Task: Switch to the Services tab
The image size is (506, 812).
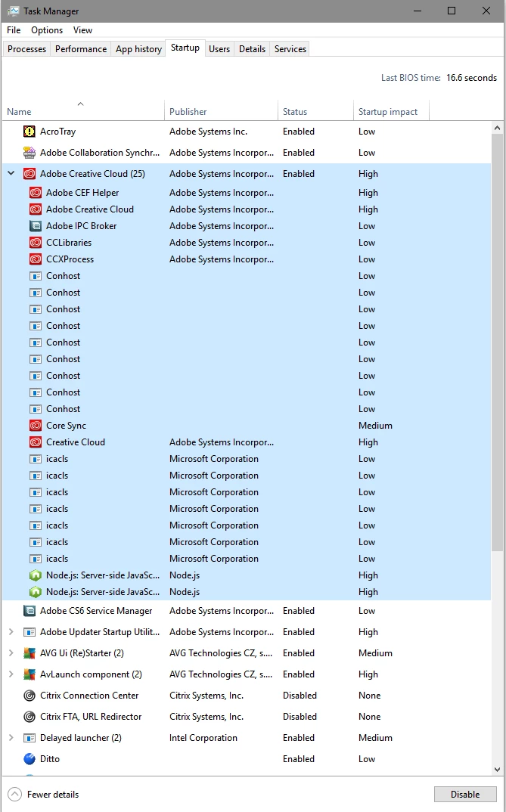Action: 290,49
